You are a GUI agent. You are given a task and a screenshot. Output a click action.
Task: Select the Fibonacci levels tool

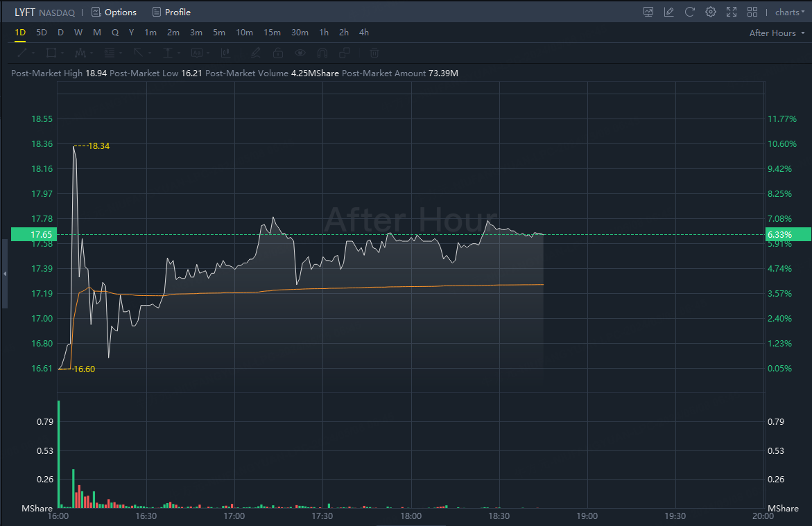tap(110, 53)
